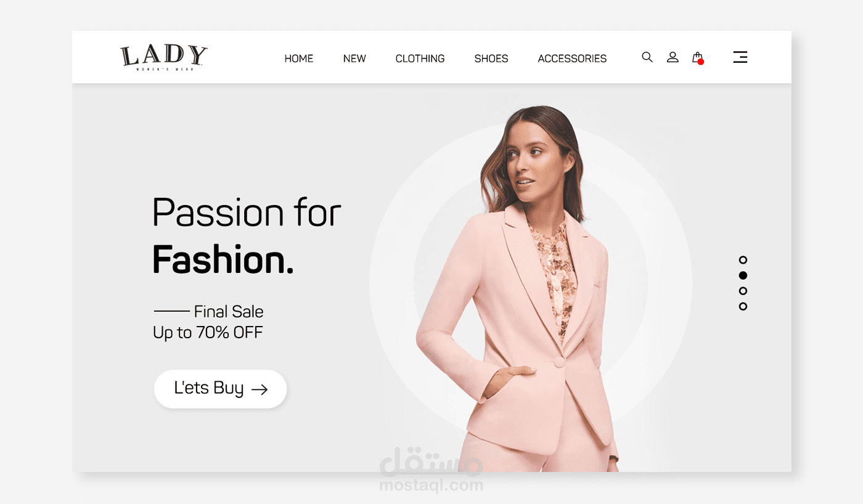Click the Final Sale promo text
Screen dimensions: 863x504
click(x=229, y=311)
